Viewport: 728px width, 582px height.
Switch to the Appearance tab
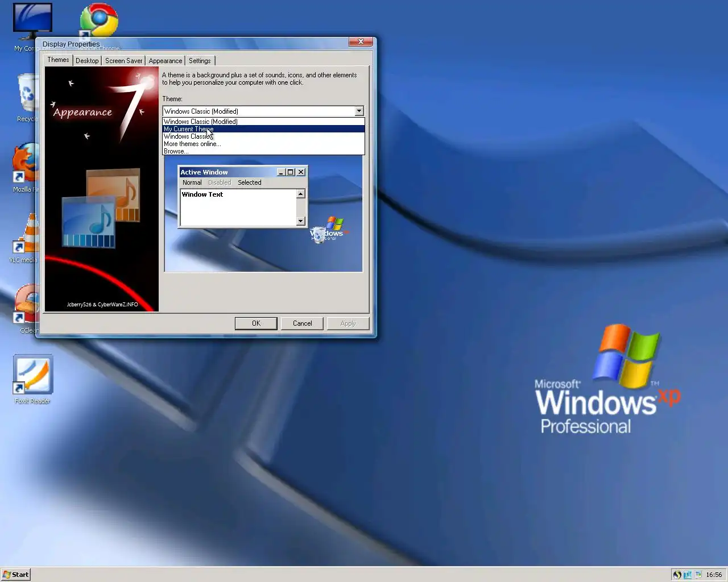(166, 61)
